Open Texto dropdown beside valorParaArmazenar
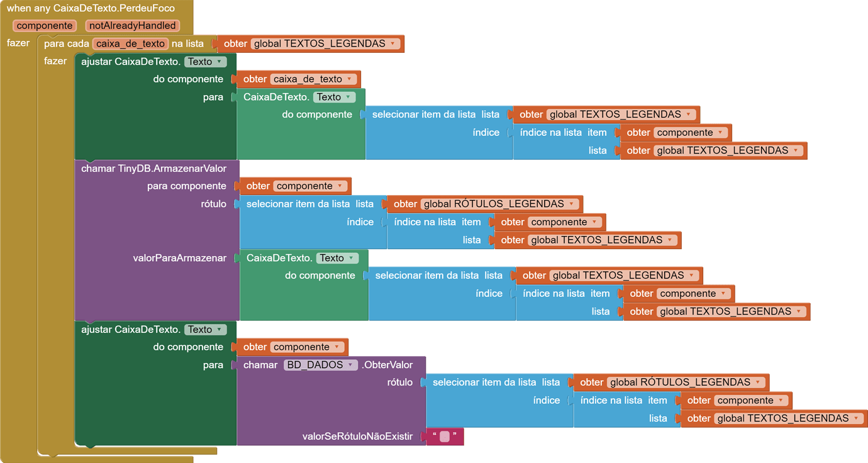Viewport: 868px width, 463px height. (x=352, y=258)
